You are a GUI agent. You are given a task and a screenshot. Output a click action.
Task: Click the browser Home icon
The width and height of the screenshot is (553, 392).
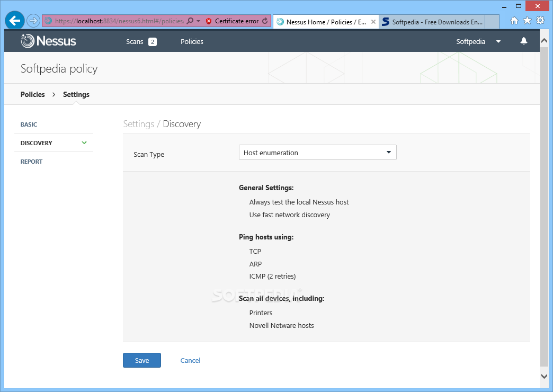(514, 21)
